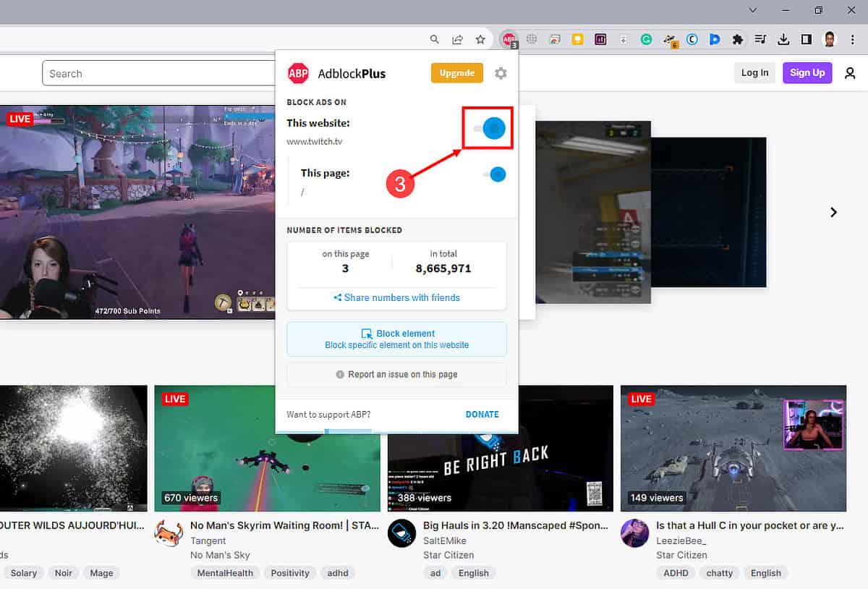Select the adhd tag under Tangent
868x589 pixels.
point(338,572)
